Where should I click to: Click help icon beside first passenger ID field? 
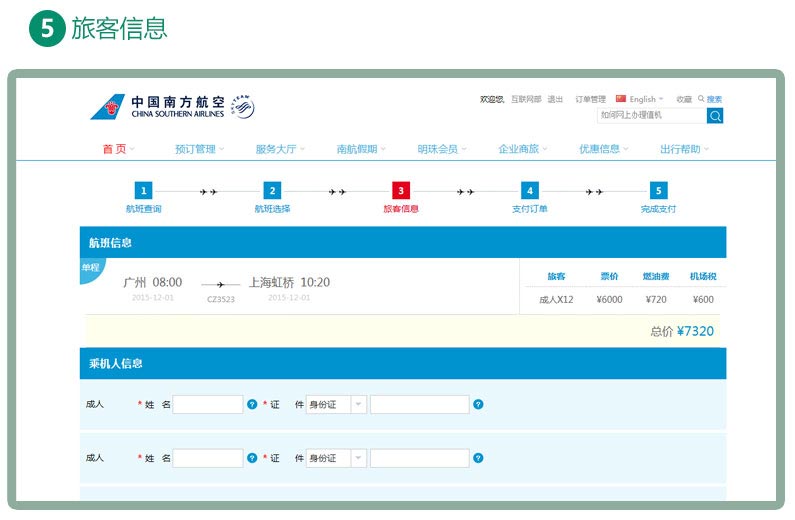point(478,405)
